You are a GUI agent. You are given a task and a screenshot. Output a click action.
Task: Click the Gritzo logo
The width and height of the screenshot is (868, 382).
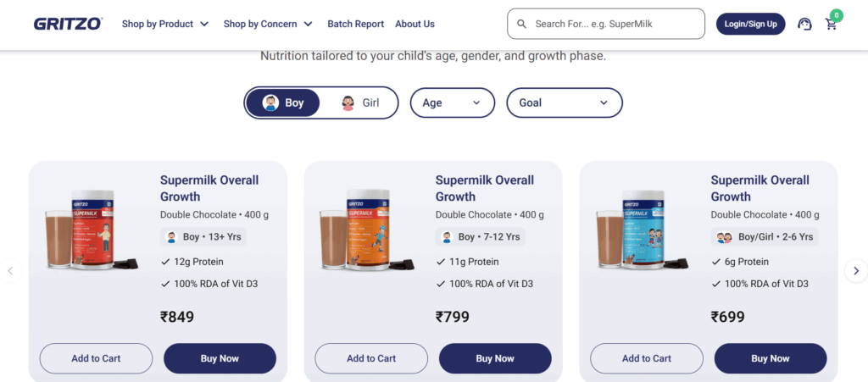(x=68, y=24)
